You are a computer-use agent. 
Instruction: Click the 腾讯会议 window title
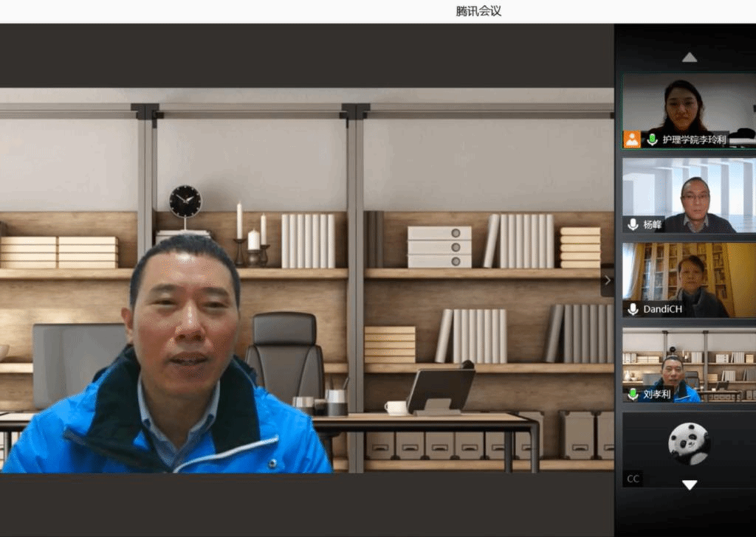[478, 11]
